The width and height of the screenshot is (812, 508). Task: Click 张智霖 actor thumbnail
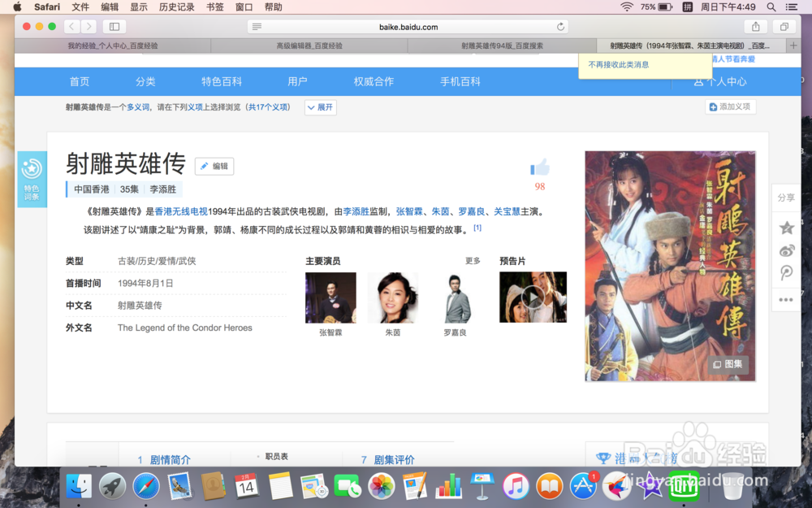[x=331, y=297]
